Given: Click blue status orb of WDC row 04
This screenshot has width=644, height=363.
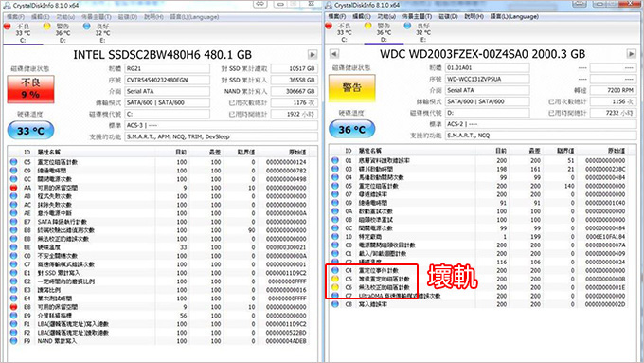Looking at the screenshot, I should (x=335, y=177).
